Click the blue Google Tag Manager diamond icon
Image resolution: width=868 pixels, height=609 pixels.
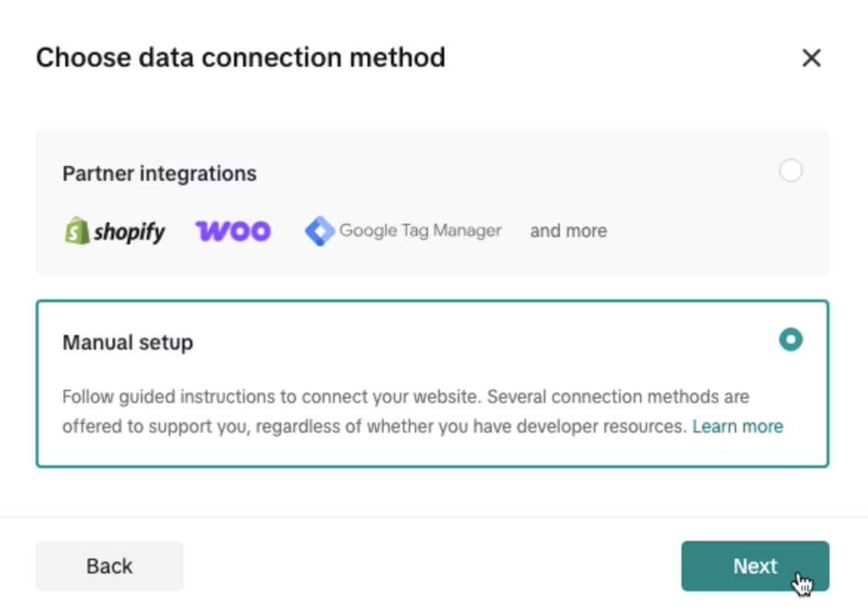pos(320,231)
